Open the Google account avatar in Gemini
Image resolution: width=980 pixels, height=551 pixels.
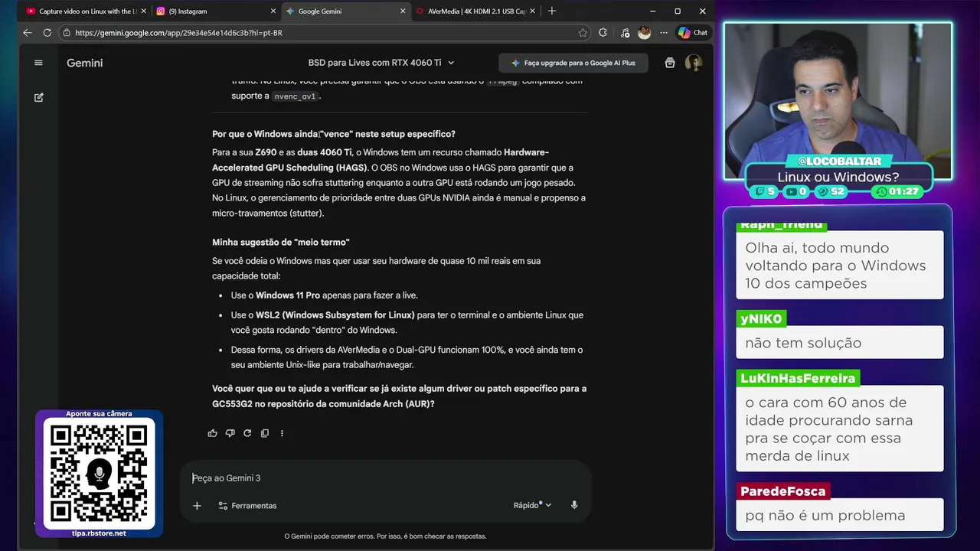click(694, 63)
